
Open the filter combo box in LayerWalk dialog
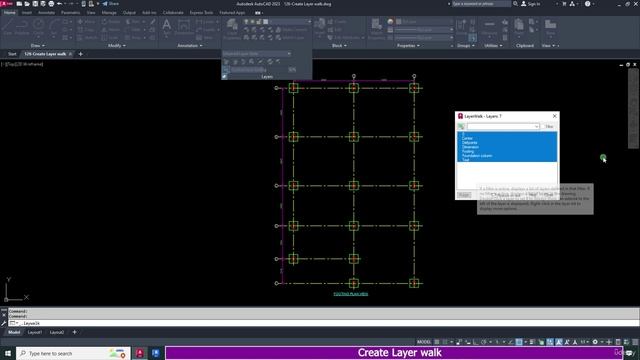coord(503,127)
